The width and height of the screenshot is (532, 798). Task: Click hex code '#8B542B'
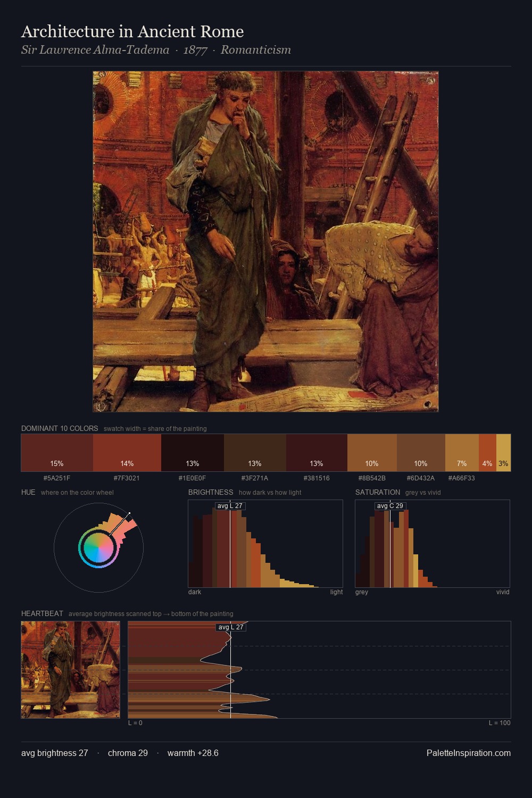pos(372,478)
